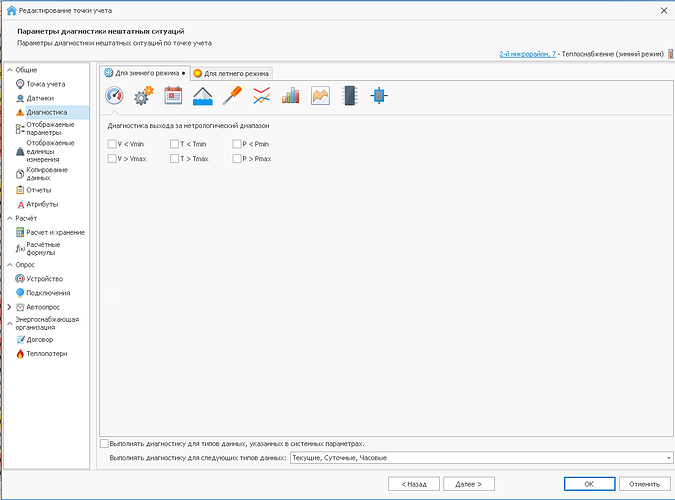Viewport: 675px width, 500px height.
Task: Expand the Автоопрос tree node
Action: click(9, 307)
